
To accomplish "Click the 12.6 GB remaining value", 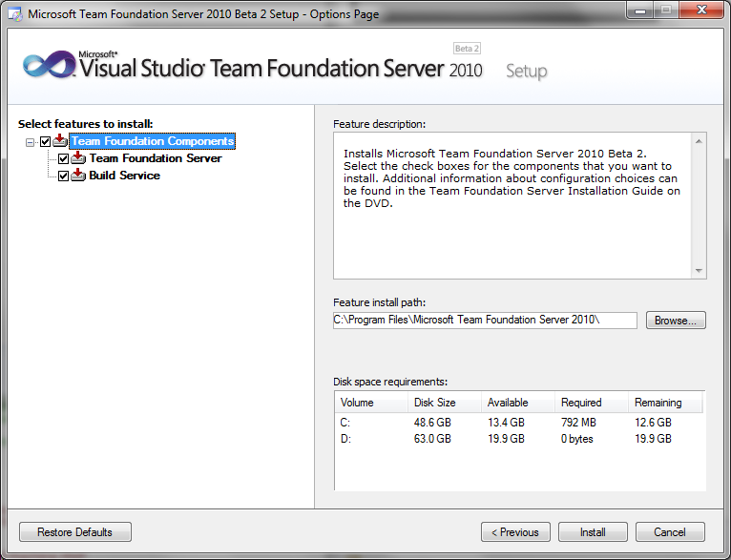I will tap(653, 423).
